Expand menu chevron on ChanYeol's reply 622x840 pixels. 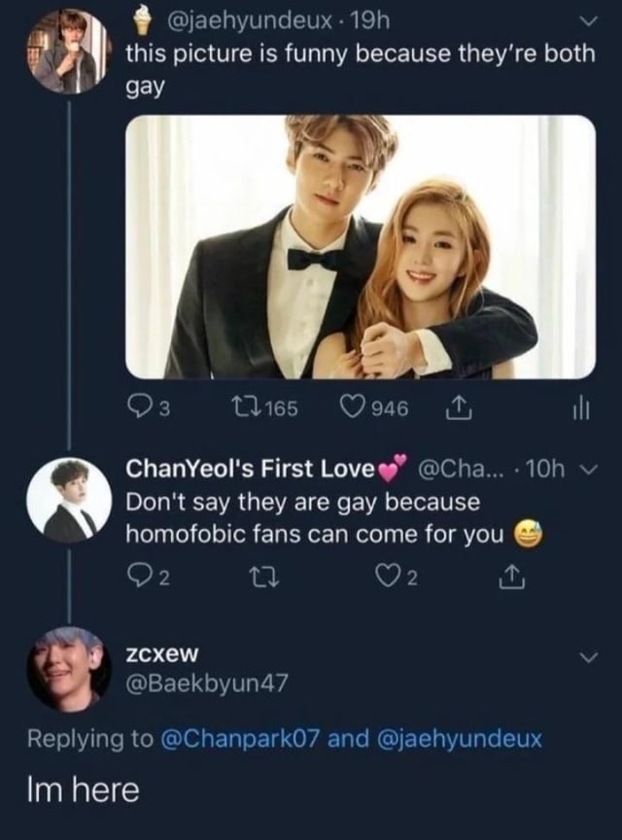point(585,470)
